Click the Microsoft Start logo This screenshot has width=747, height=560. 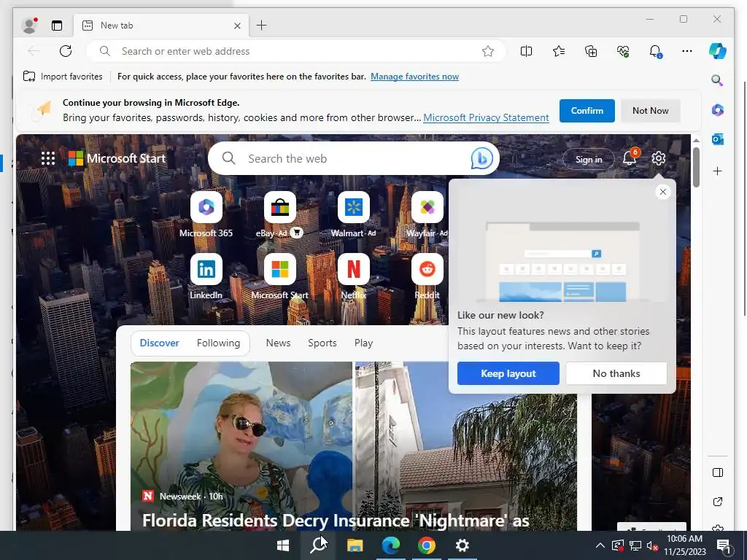click(x=117, y=158)
